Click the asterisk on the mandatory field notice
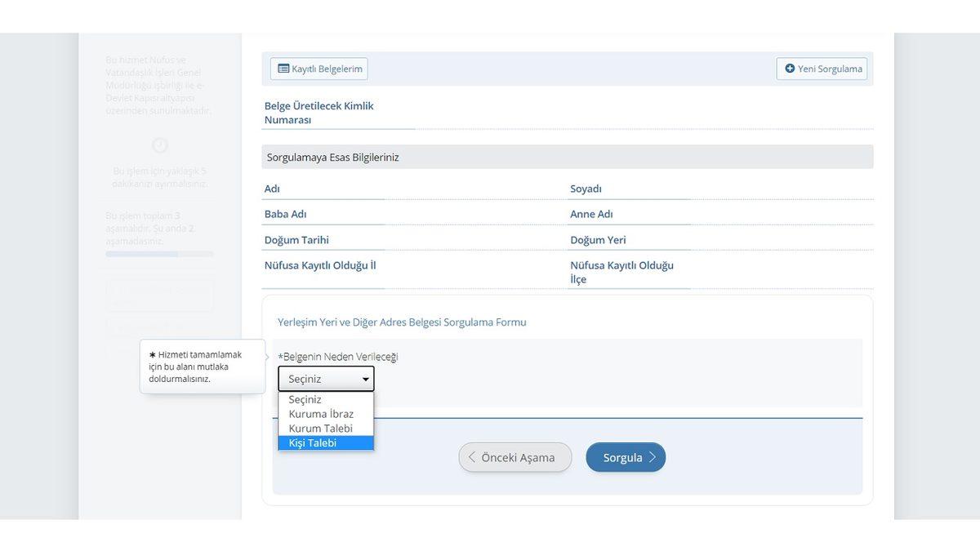 (151, 353)
